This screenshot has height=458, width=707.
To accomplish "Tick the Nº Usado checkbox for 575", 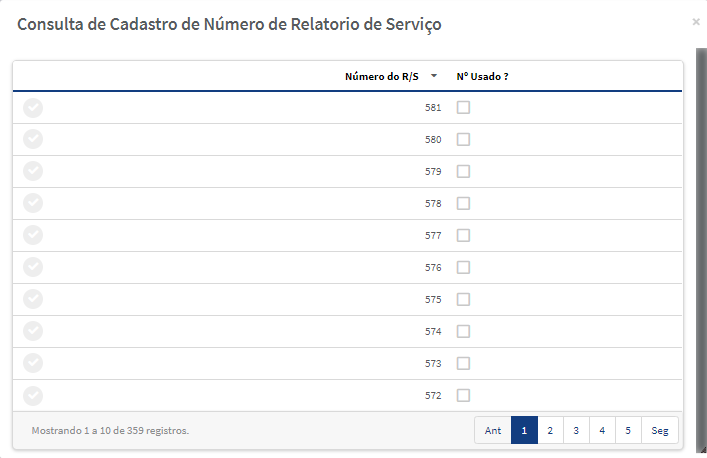I will coord(463,299).
